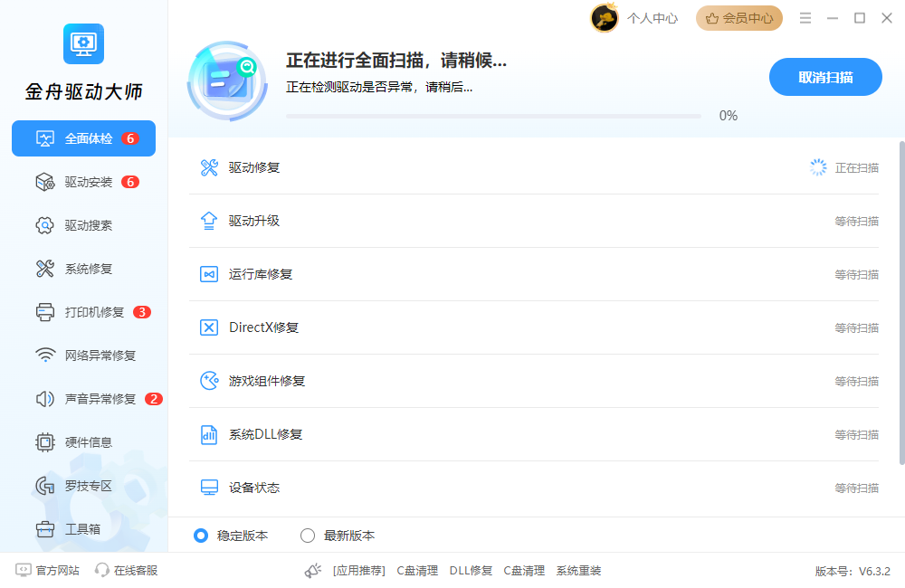This screenshot has width=905, height=588.
Task: Cancel scan with 取消扫描 button
Action: pos(825,77)
